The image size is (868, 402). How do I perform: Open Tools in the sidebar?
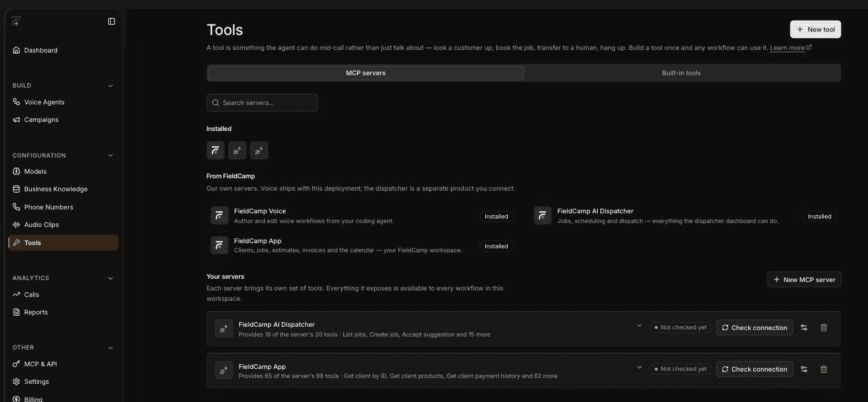[x=63, y=242]
